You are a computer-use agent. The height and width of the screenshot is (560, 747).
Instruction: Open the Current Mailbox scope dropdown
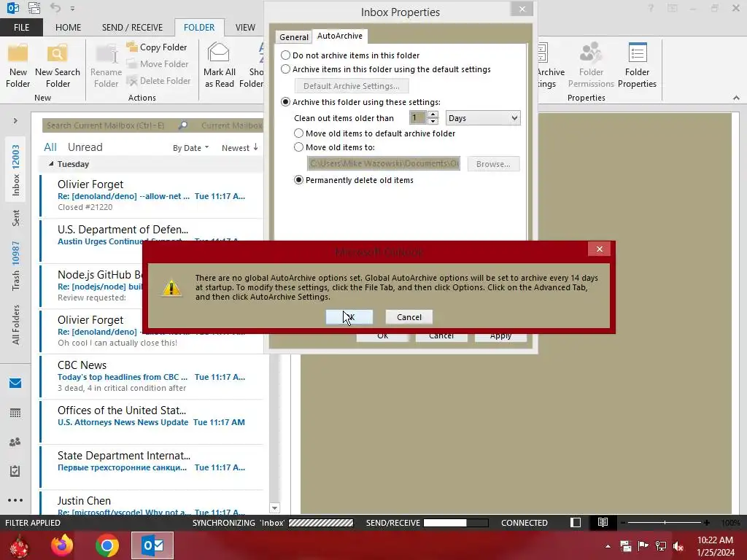(231, 125)
